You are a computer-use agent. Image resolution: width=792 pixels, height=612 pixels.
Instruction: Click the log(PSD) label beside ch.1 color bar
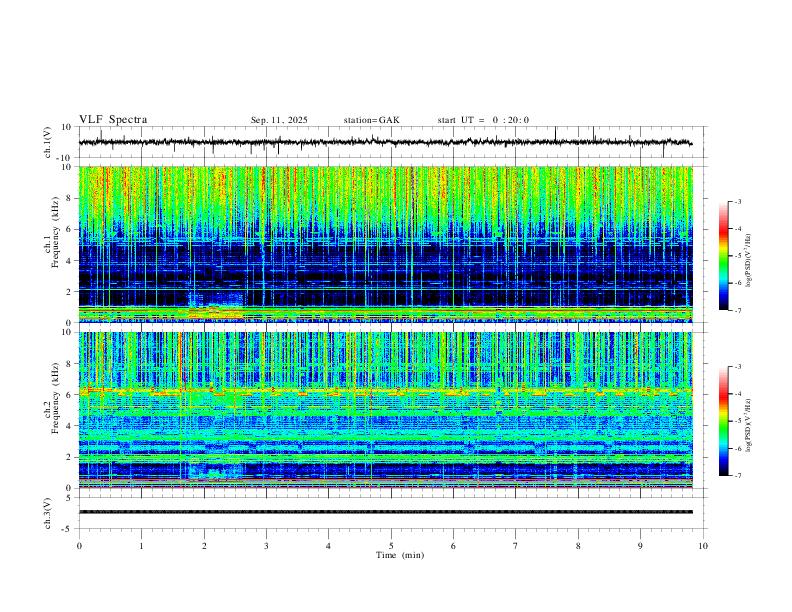click(749, 261)
